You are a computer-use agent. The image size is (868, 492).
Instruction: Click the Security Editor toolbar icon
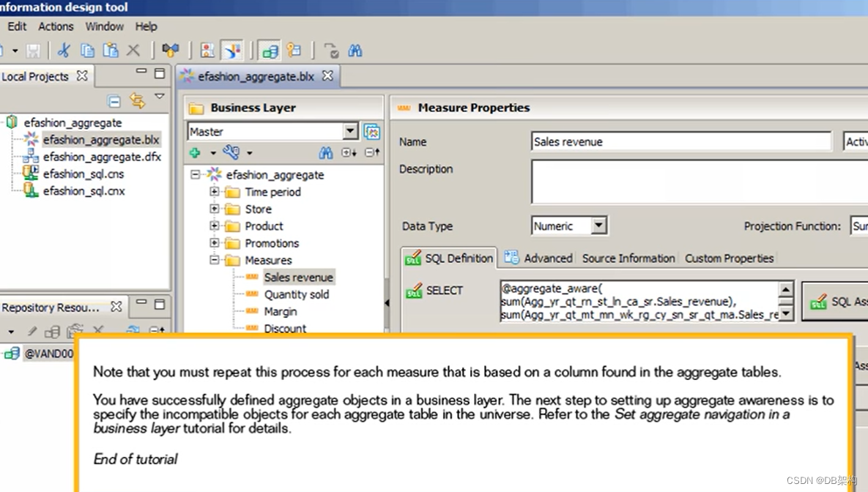click(x=207, y=51)
